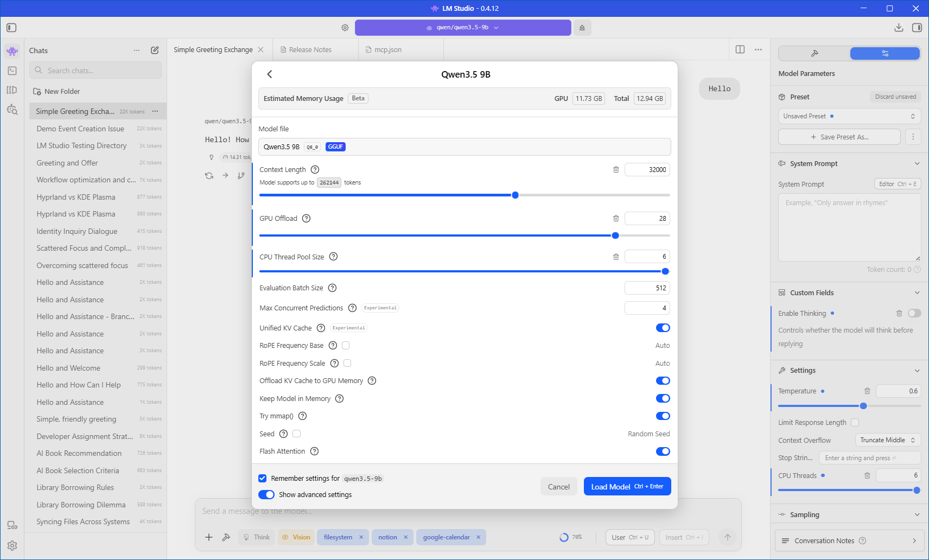Open Context Overflow Truncate Middle dropdown
The image size is (929, 560).
click(x=888, y=440)
